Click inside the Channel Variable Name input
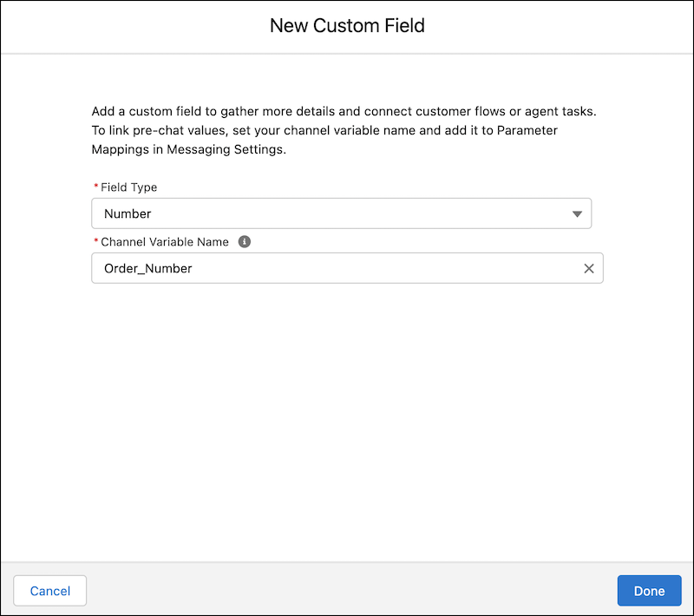 tap(304, 268)
